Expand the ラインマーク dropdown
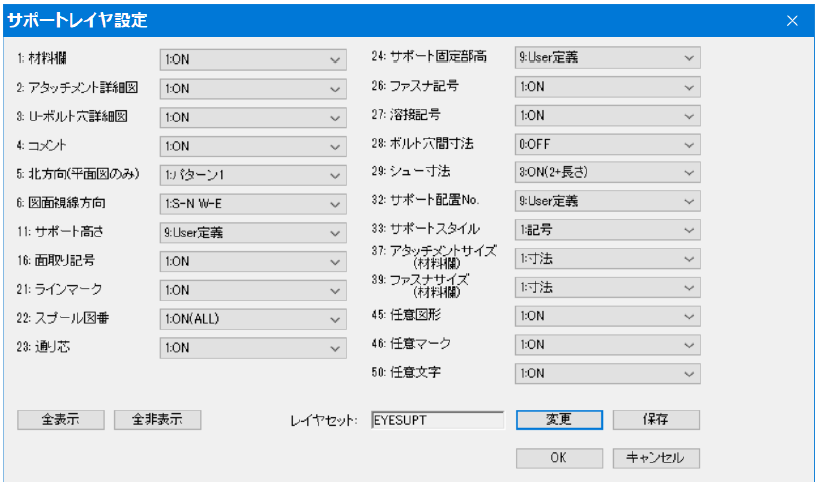Viewport: 817px width, 486px height. [253, 291]
